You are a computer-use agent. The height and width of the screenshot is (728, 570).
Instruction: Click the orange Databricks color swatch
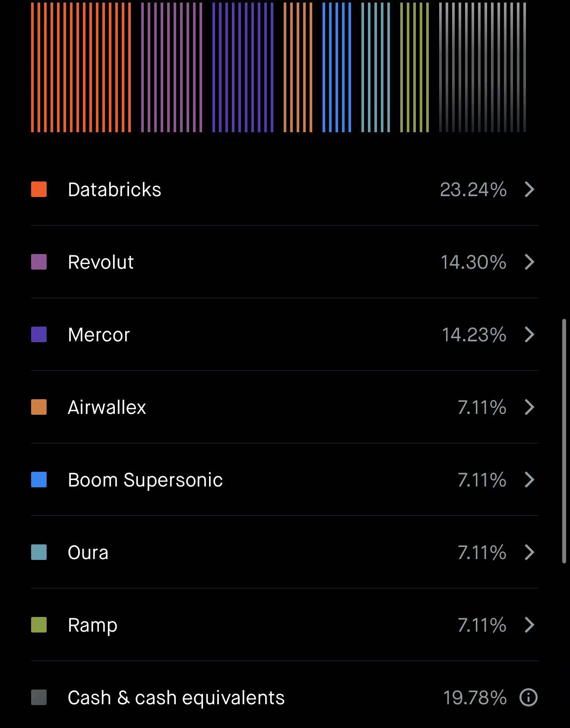point(39,189)
